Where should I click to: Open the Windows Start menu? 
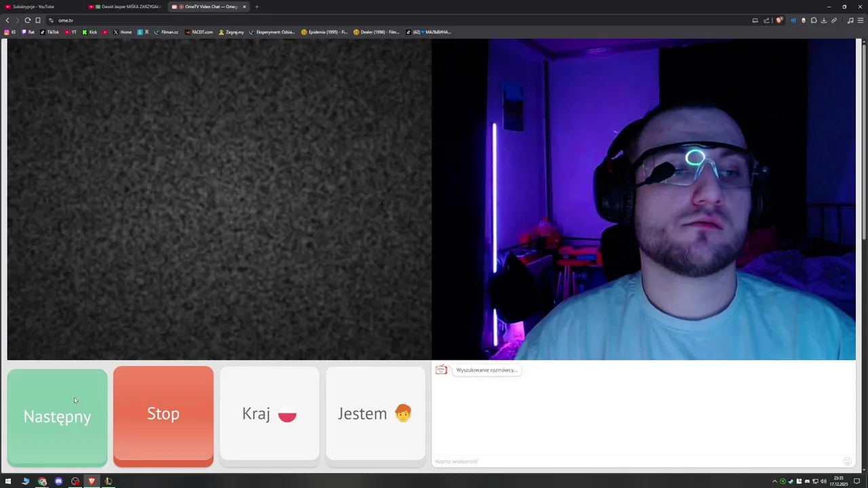coord(8,481)
